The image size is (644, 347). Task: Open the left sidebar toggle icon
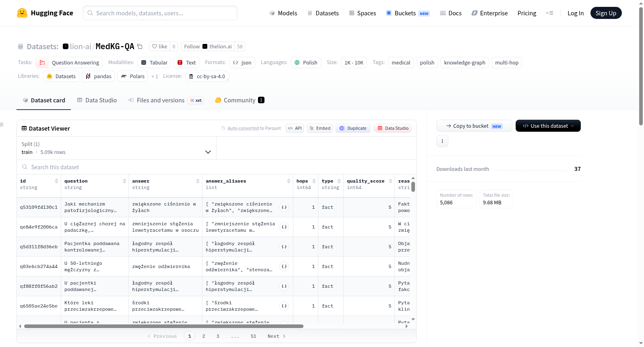pyautogui.click(x=2, y=125)
